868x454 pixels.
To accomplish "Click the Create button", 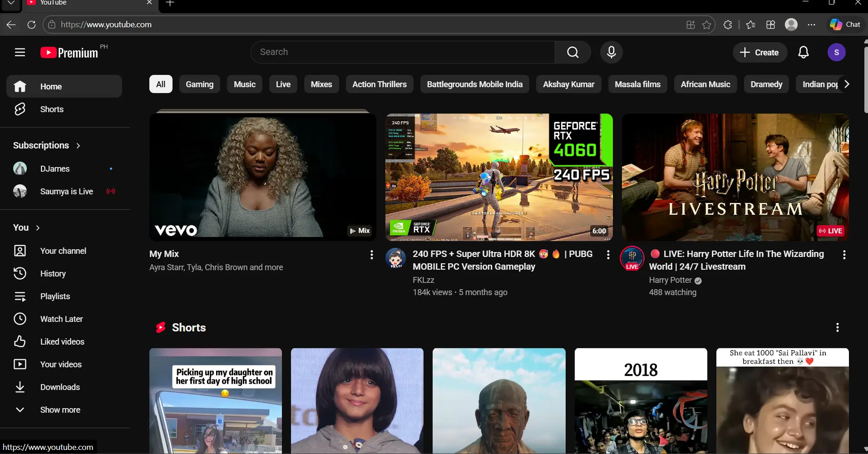I will pyautogui.click(x=759, y=52).
